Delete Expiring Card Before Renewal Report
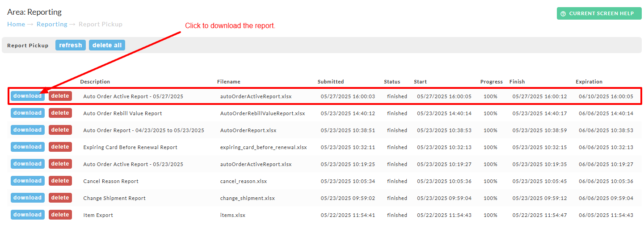This screenshot has width=644, height=237. [60, 147]
